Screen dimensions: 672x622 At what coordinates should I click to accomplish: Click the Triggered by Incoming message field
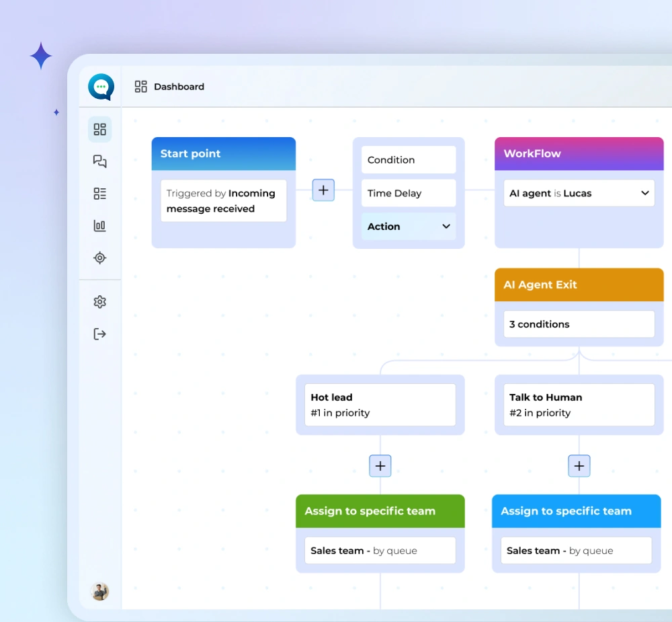[224, 200]
